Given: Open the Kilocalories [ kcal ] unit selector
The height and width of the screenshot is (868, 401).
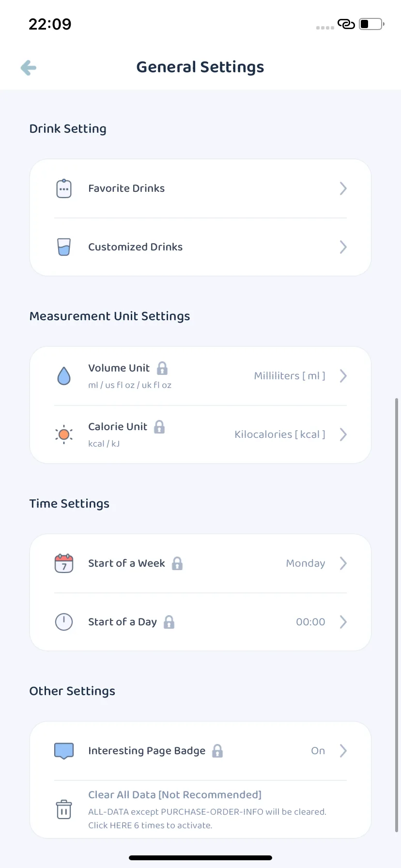Looking at the screenshot, I should [x=280, y=434].
